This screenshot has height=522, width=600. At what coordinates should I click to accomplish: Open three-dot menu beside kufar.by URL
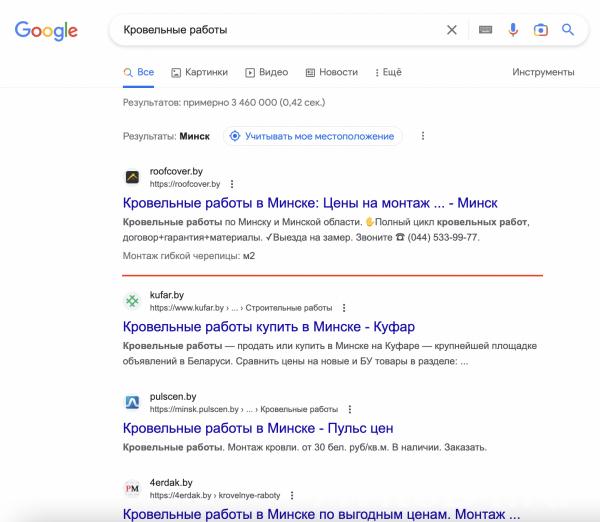click(344, 308)
